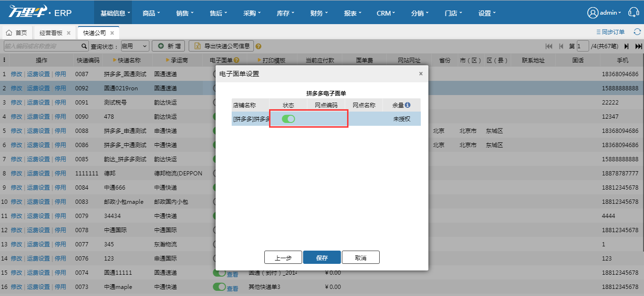
Task: Click the 保存 button
Action: click(322, 258)
